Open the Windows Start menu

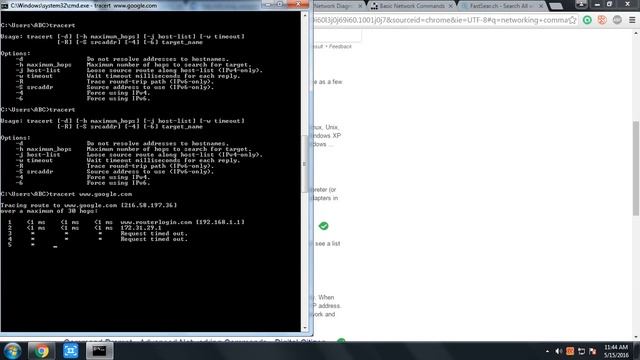(x=12, y=351)
